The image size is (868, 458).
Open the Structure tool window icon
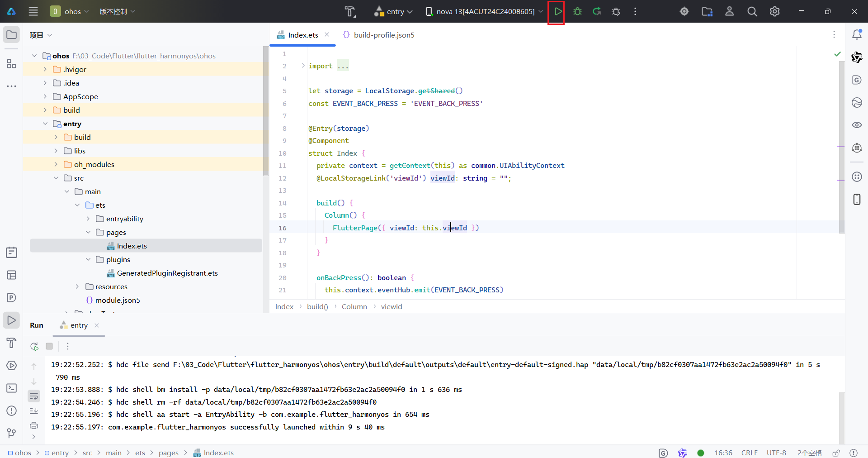click(x=12, y=64)
